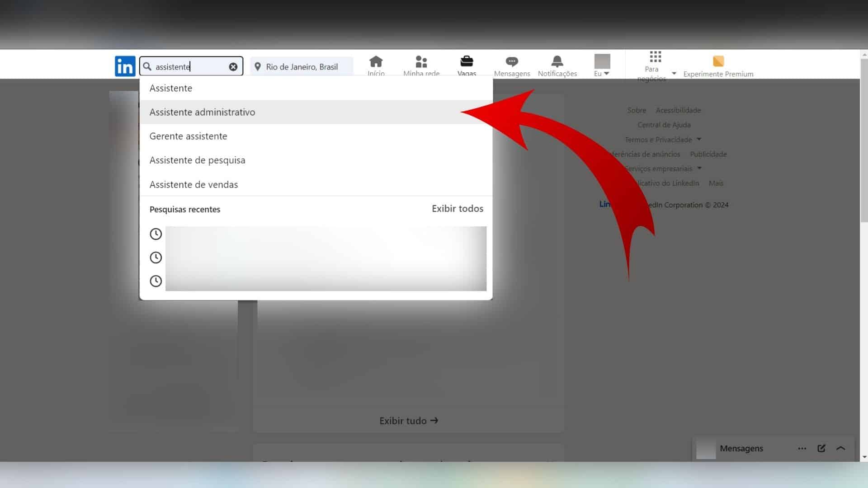Click page vertical scrollbar
This screenshot has height=488, width=868.
pos(864,140)
